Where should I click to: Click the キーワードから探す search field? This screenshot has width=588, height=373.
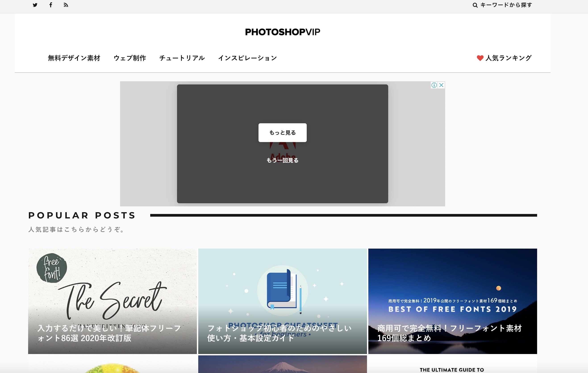[506, 5]
